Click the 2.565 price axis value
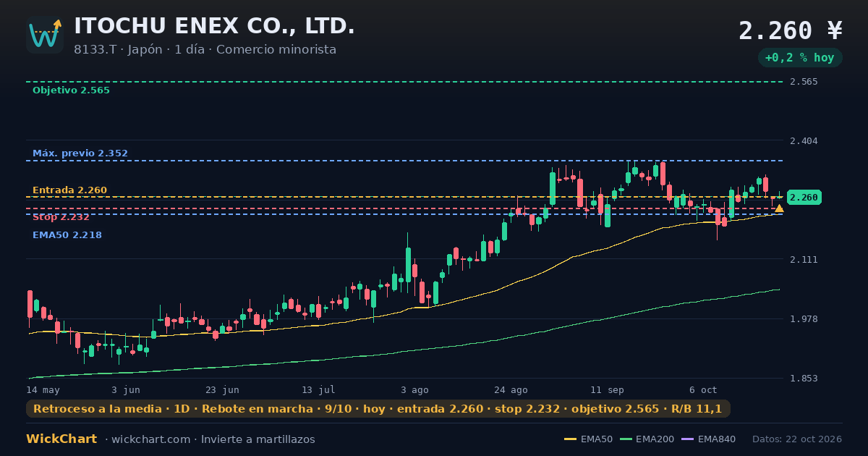868x456 pixels. (x=804, y=82)
